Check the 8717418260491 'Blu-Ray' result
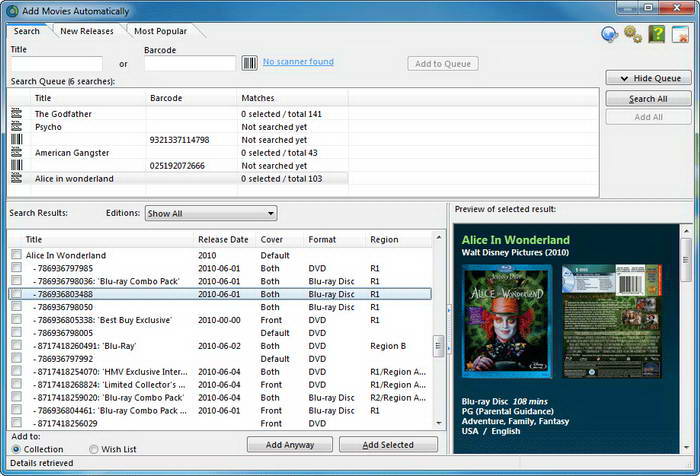Screen dimensions: 700x476 click(x=17, y=345)
